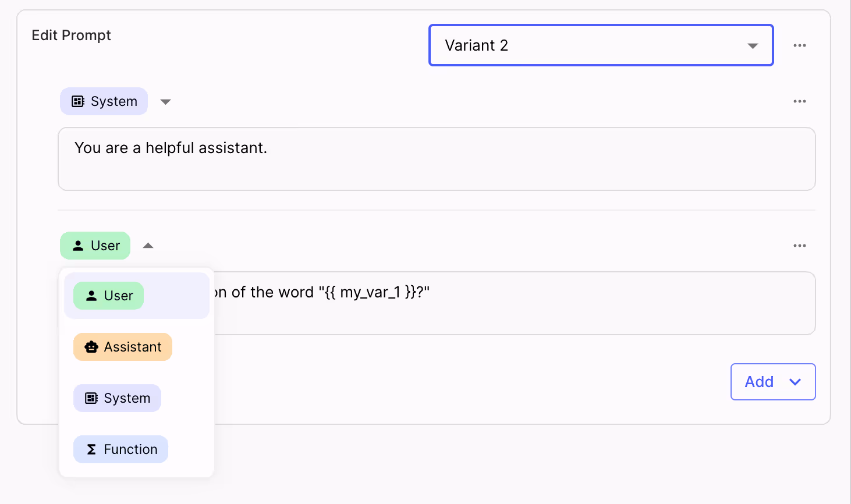Expand the System role dropdown arrow
This screenshot has width=851, height=504.
165,102
